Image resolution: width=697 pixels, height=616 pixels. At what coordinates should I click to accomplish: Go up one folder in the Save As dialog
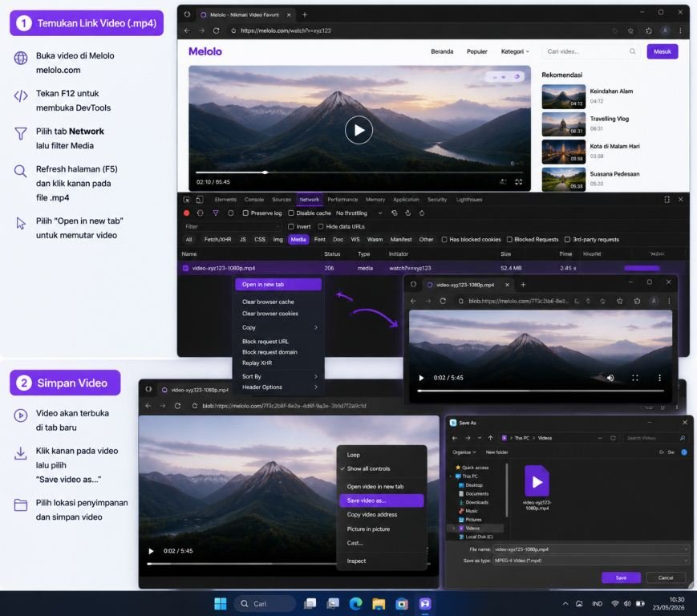click(x=490, y=438)
